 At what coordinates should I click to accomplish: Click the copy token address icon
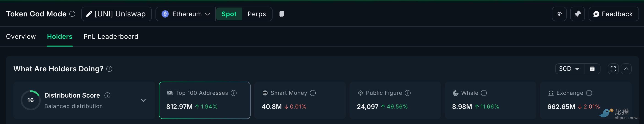pyautogui.click(x=281, y=14)
